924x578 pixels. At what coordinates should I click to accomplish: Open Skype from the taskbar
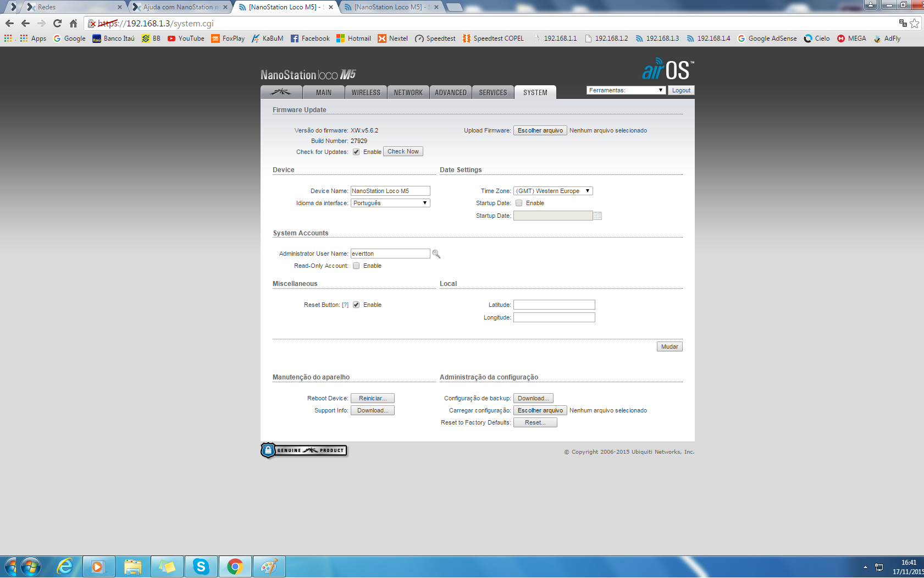coord(201,566)
